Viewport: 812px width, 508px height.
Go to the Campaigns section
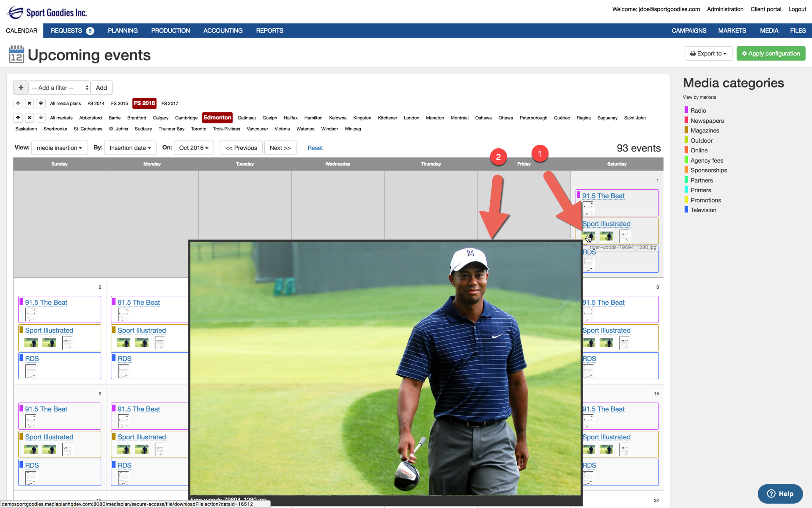[689, 30]
